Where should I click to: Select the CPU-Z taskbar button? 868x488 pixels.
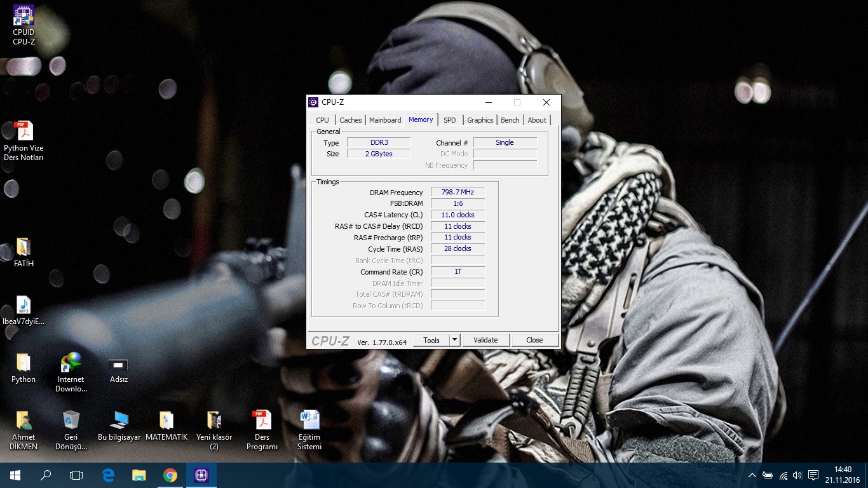coord(201,475)
